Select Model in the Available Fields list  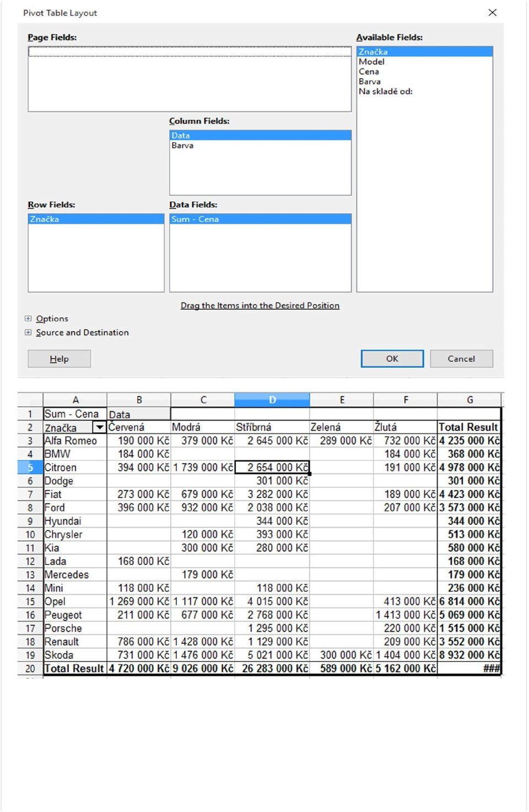424,62
